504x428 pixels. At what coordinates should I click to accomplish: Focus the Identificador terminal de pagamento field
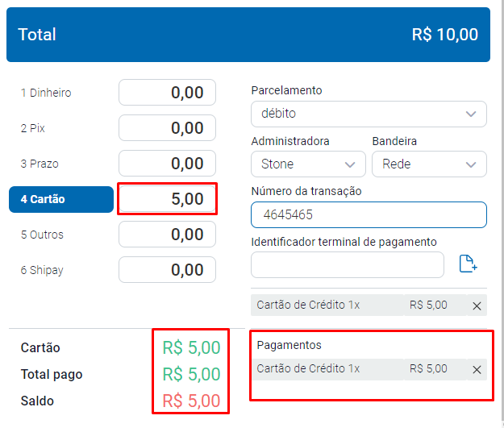pyautogui.click(x=348, y=264)
